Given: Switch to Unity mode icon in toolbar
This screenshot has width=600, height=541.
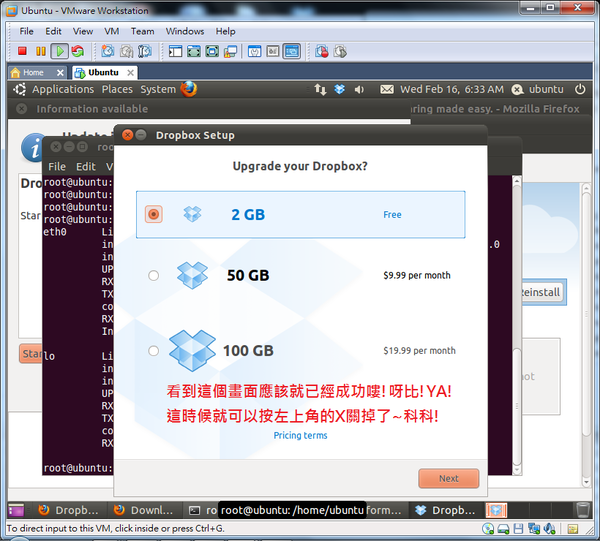Looking at the screenshot, I should tap(212, 51).
